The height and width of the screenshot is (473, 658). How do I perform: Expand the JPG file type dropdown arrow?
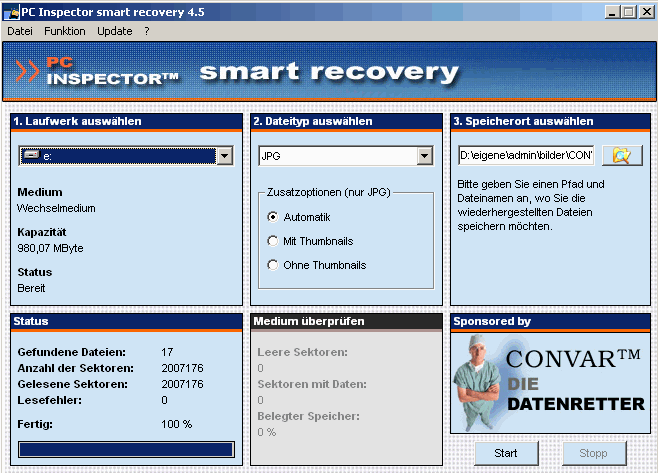(425, 156)
